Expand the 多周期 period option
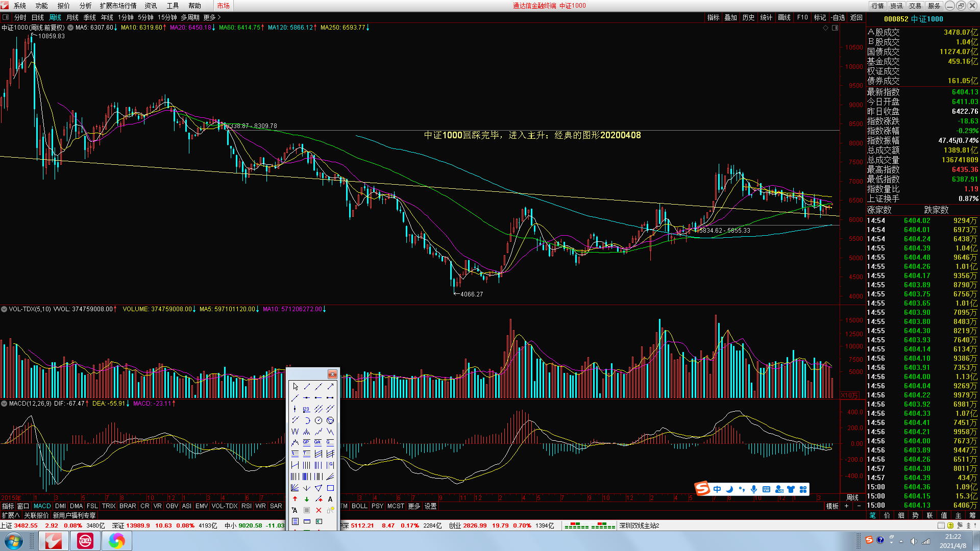The image size is (980, 551). click(x=190, y=17)
